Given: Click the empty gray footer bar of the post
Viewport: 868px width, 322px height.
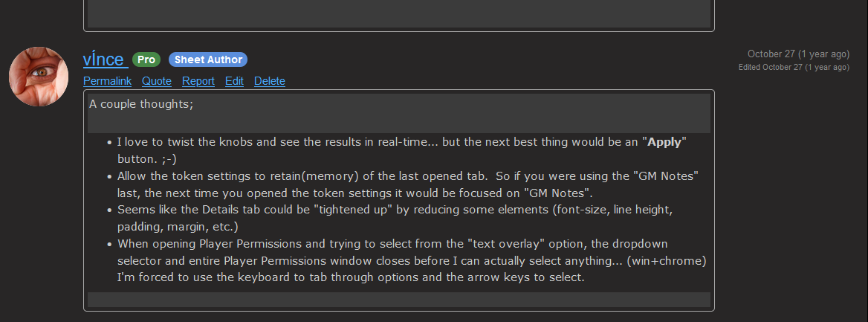Looking at the screenshot, I should [399, 299].
